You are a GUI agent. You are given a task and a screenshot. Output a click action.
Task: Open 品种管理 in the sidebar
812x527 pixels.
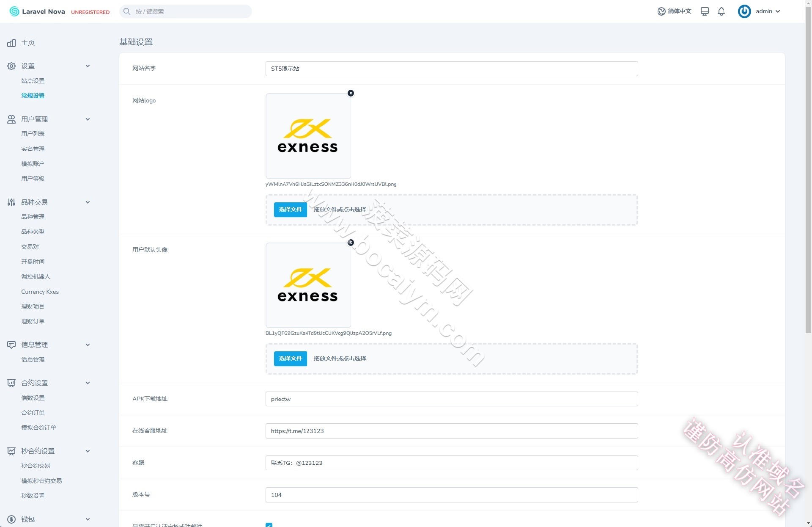33,217
